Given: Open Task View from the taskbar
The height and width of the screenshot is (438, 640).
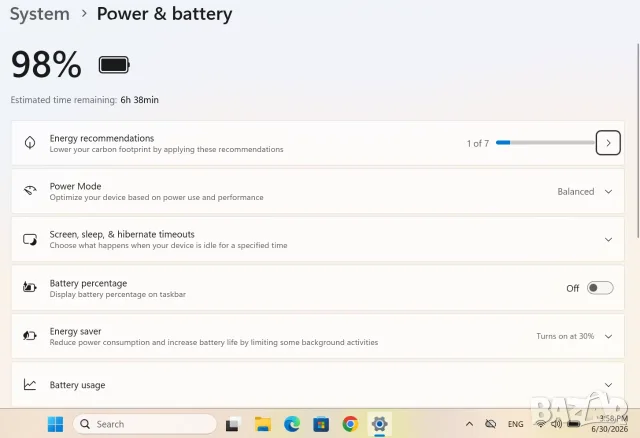Looking at the screenshot, I should [x=233, y=425].
